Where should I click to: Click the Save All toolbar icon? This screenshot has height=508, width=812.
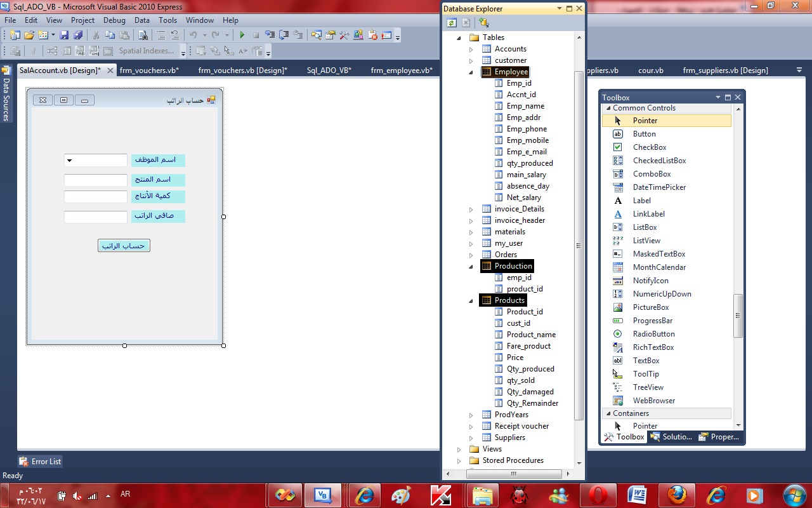coord(77,36)
